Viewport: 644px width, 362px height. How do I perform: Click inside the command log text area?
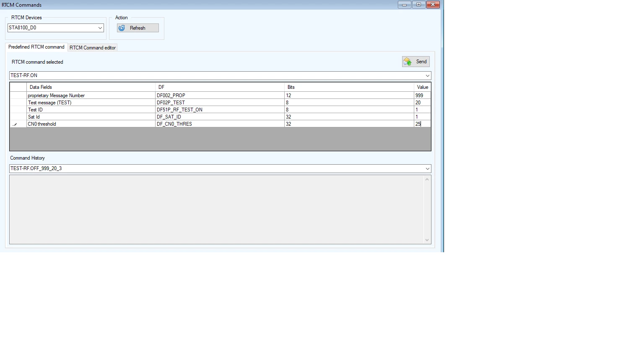[216, 209]
